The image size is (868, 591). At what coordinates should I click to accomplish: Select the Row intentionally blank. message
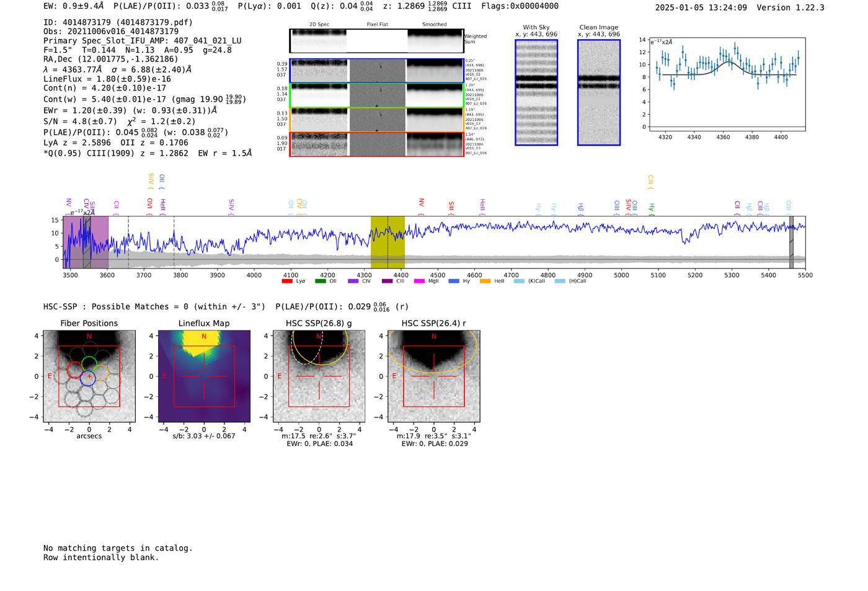(101, 558)
